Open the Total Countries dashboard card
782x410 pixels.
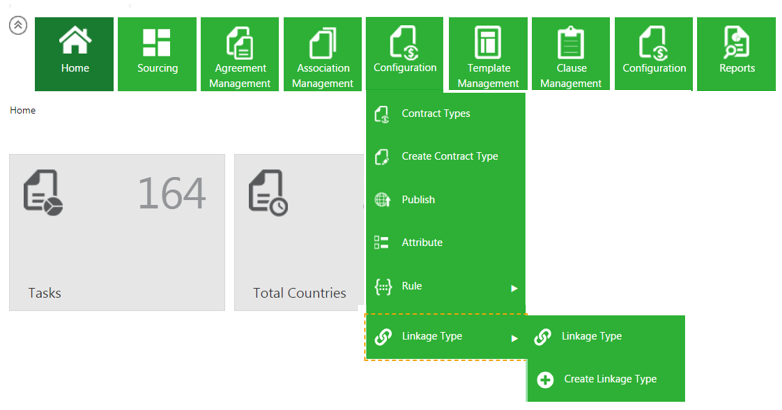pos(298,232)
